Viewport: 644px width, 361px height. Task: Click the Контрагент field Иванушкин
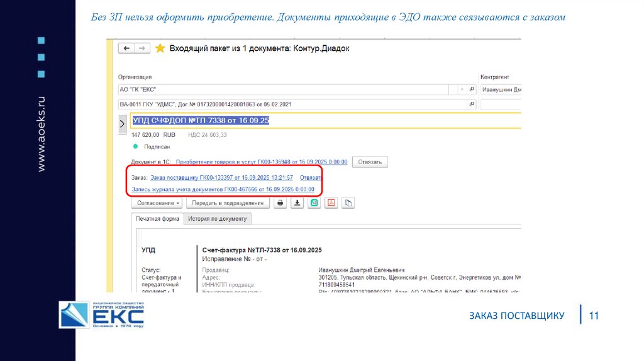click(x=501, y=89)
